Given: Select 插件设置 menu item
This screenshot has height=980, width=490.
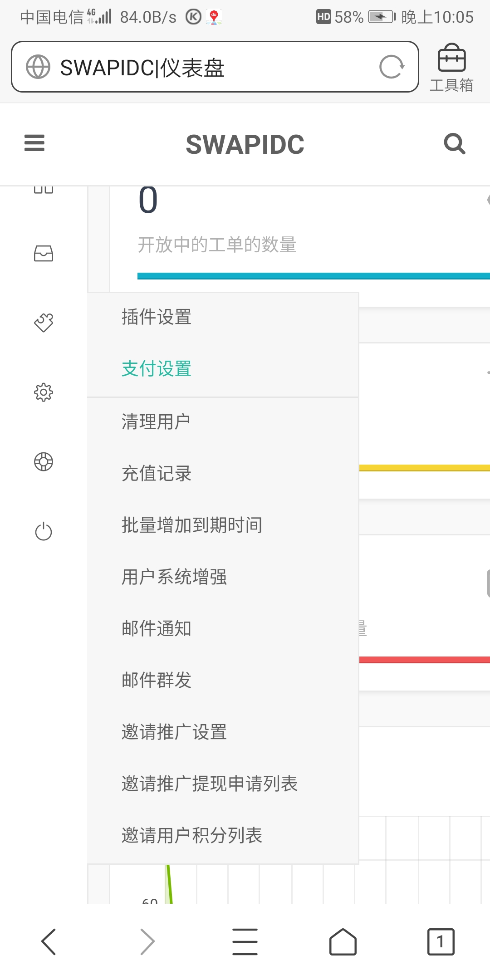Looking at the screenshot, I should [x=157, y=317].
